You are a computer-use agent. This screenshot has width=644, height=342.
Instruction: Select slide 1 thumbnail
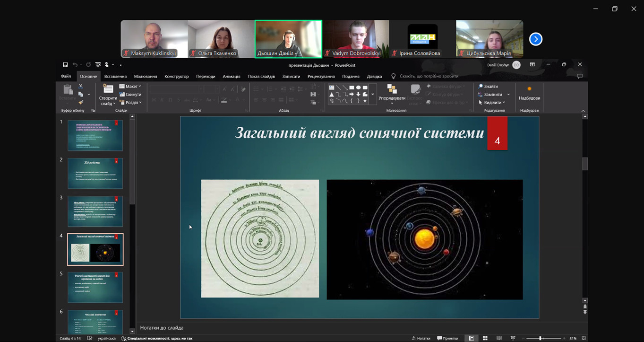95,135
